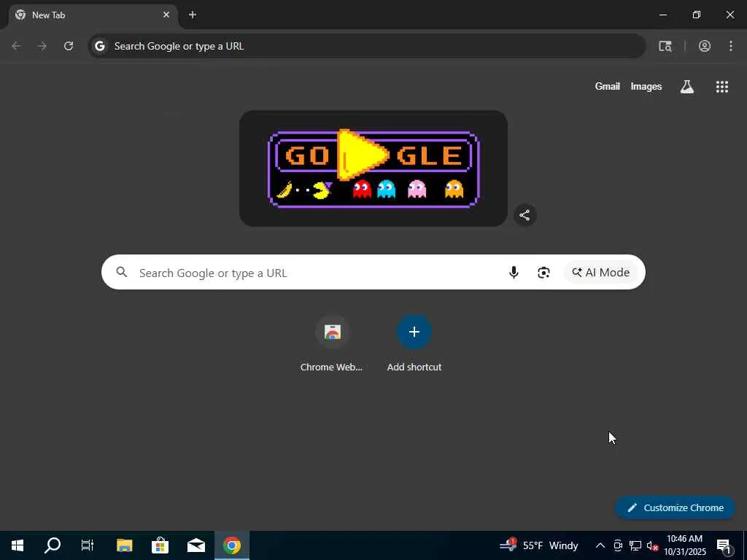Open the weather widget showing 55°F Windy
This screenshot has width=747, height=560.
539,545
